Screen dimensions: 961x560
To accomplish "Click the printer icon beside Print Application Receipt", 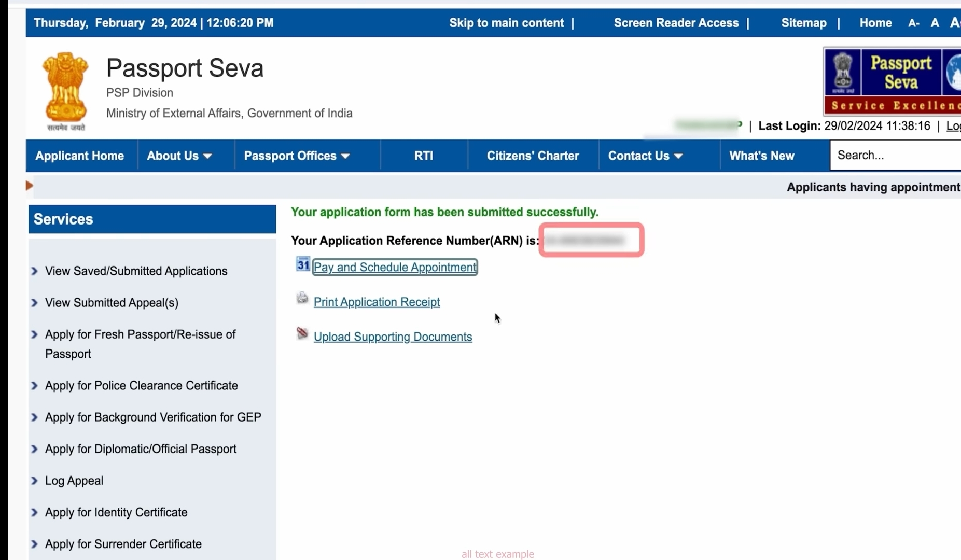I will tap(302, 298).
